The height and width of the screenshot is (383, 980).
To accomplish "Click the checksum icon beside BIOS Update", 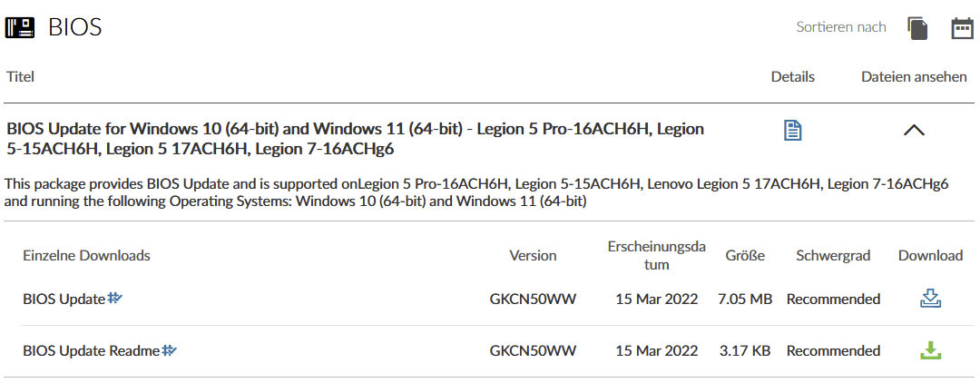I will [115, 298].
